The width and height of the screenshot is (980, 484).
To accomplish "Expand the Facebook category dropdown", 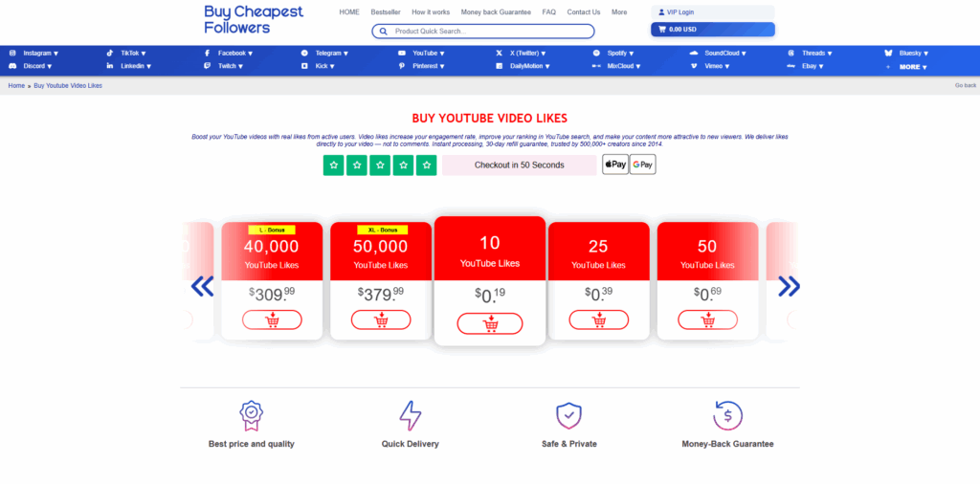I will tap(235, 53).
